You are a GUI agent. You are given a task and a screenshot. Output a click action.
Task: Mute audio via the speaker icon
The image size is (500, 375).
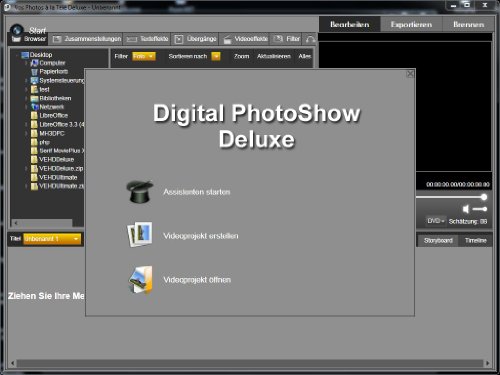466,209
